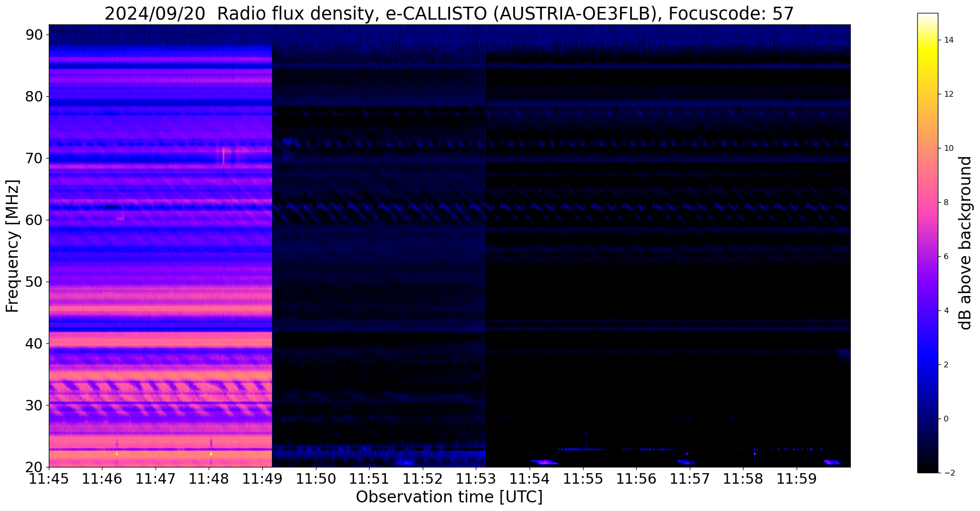980x511 pixels.
Task: Click the 11:59 time tick label
Action: pos(797,478)
